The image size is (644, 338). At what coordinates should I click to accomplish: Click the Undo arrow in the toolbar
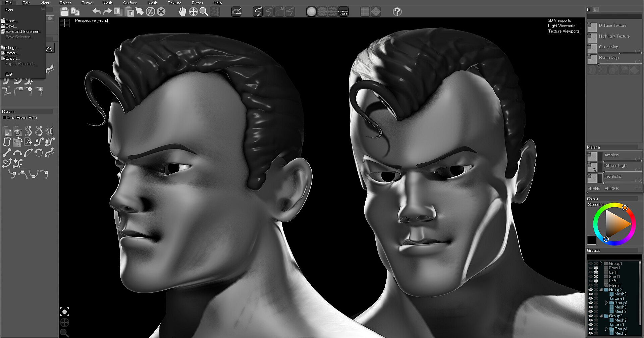[97, 12]
